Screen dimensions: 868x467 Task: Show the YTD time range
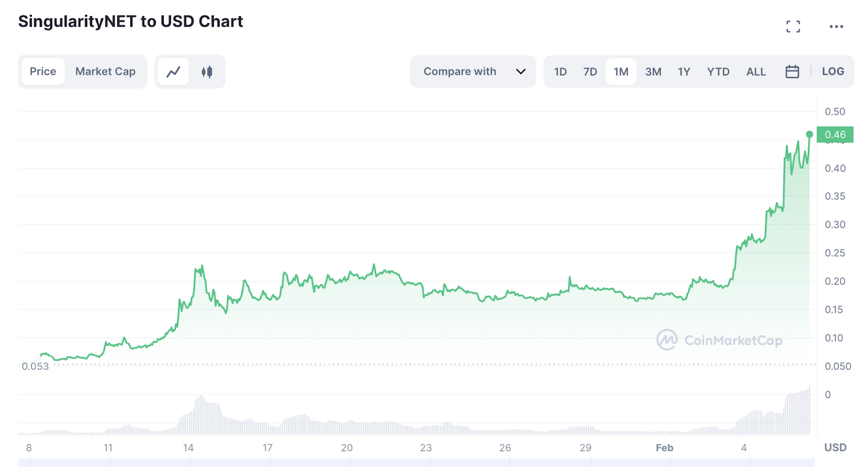[x=718, y=72]
